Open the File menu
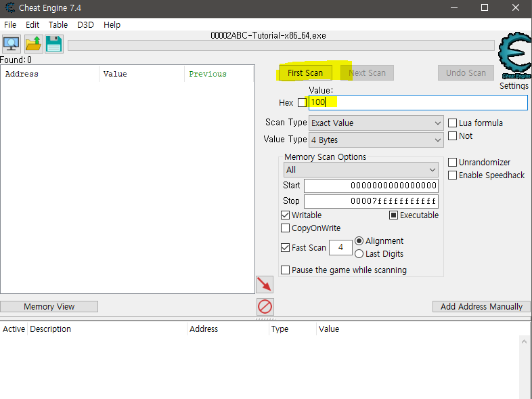532x399 pixels. [10, 25]
